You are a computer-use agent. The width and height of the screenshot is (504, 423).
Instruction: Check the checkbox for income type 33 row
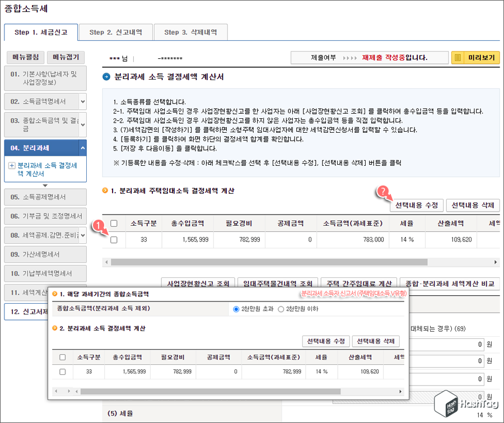tap(115, 241)
